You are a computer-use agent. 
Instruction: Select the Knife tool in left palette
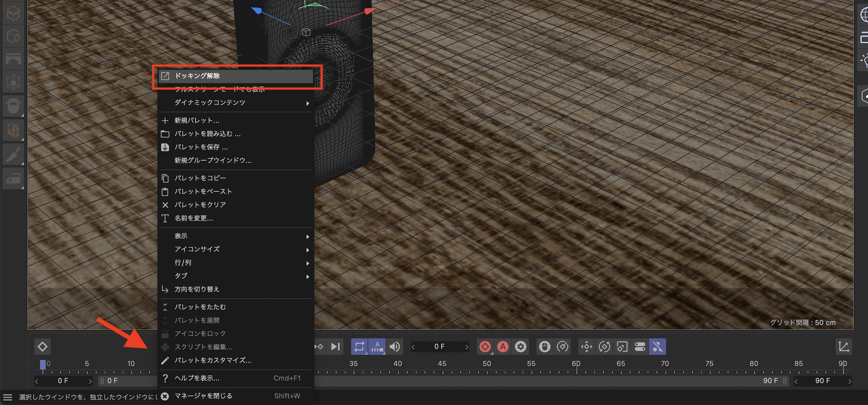pos(13,155)
